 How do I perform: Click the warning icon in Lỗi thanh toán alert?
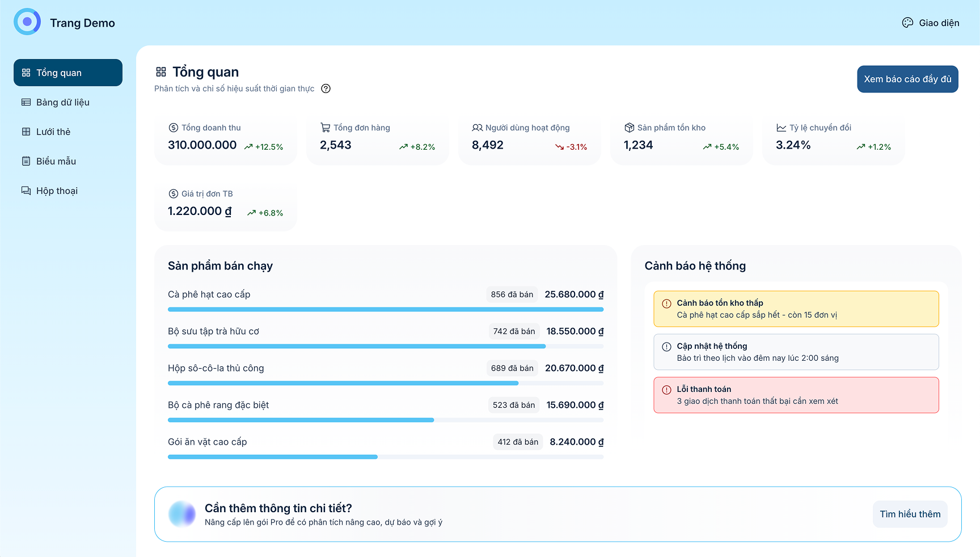point(666,390)
